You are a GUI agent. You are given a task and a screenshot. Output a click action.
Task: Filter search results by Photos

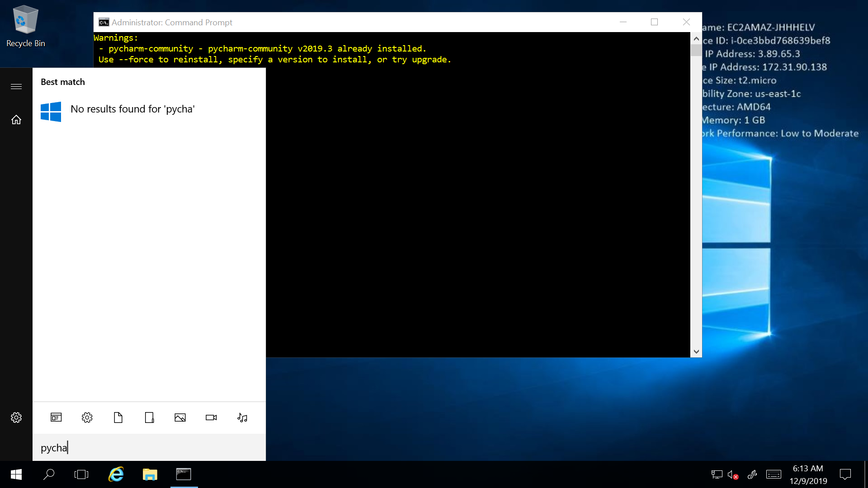pyautogui.click(x=180, y=418)
